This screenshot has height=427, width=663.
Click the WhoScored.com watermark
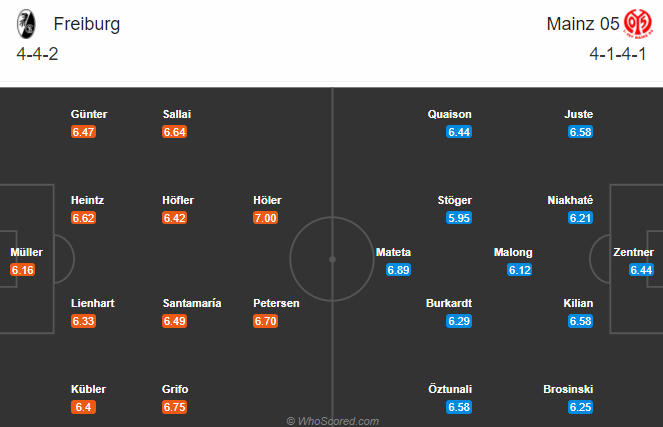pyautogui.click(x=332, y=421)
